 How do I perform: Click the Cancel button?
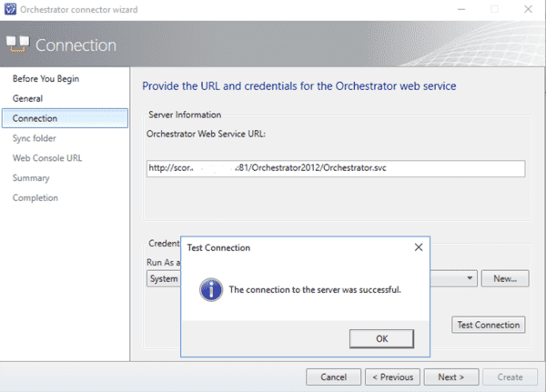[x=333, y=377]
